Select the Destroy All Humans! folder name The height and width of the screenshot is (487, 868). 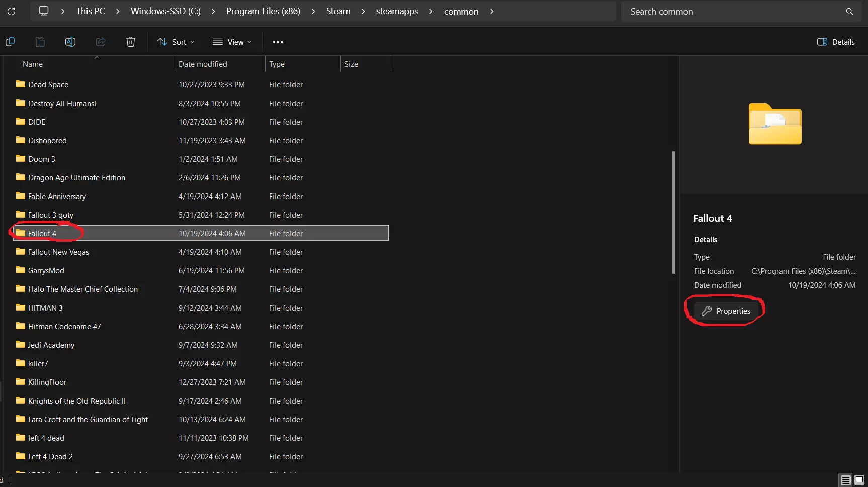pyautogui.click(x=62, y=103)
